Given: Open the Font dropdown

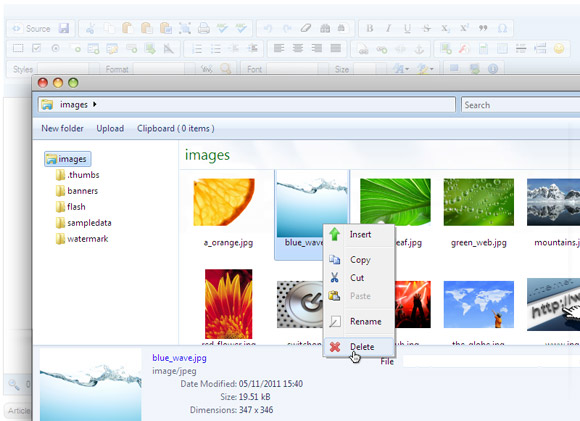Looking at the screenshot, I should (x=297, y=69).
